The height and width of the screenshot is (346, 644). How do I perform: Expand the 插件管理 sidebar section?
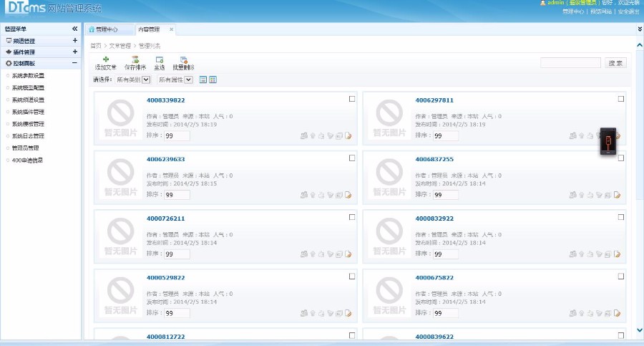(74, 52)
